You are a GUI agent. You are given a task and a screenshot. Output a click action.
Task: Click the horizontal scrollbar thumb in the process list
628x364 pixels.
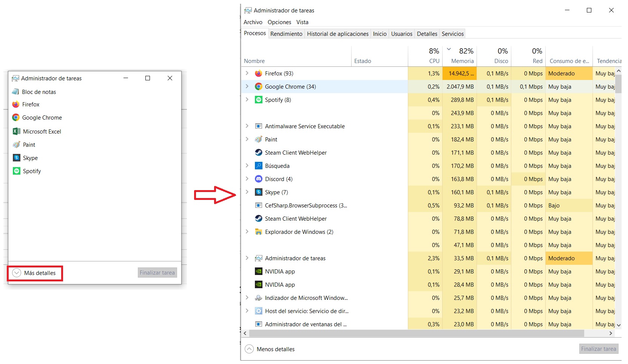[x=417, y=333]
